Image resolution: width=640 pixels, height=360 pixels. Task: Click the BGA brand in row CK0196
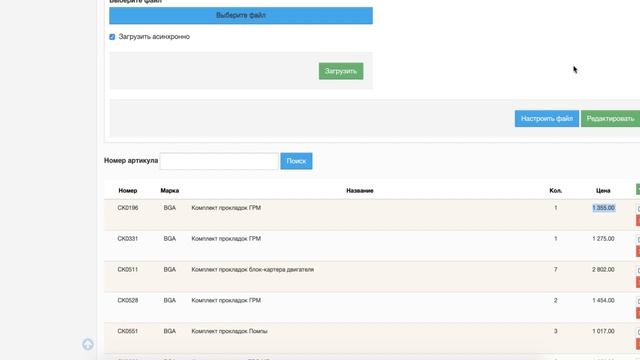tap(170, 208)
